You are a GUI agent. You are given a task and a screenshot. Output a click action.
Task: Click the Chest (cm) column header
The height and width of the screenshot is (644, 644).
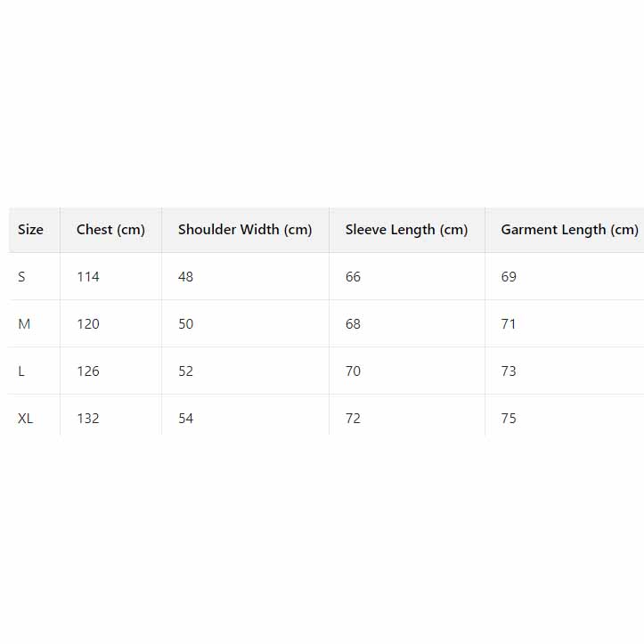pos(110,230)
